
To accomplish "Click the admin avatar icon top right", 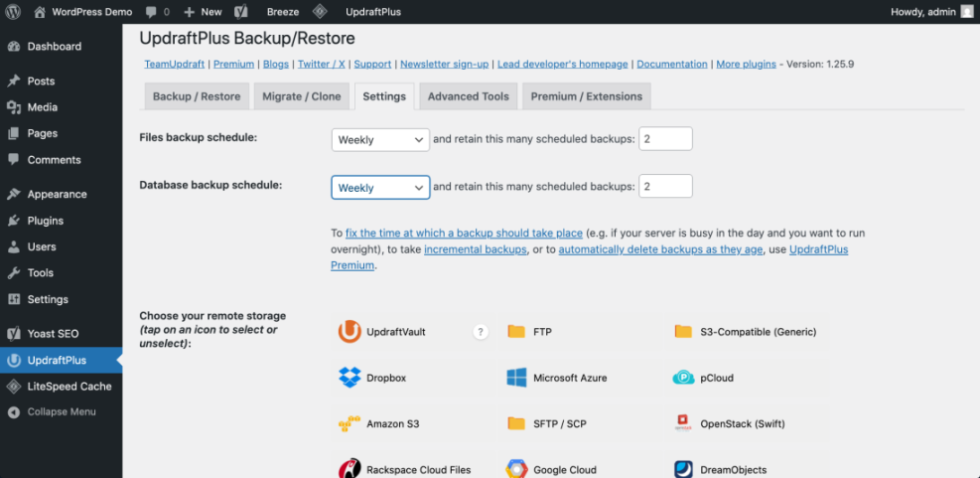I will 966,11.
